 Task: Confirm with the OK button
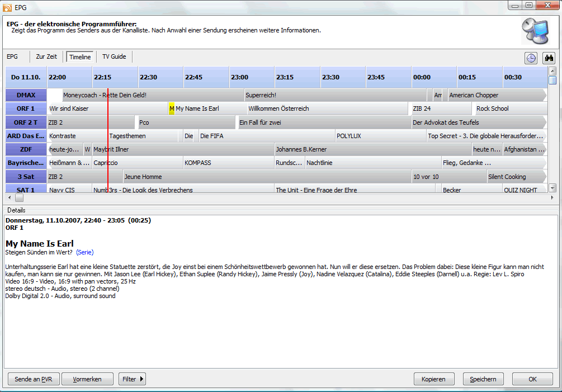pyautogui.click(x=532, y=379)
